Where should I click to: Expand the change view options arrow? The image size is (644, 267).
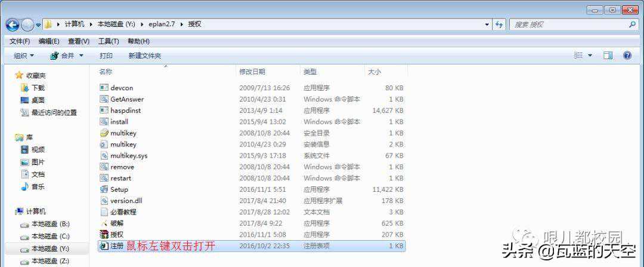[x=590, y=56]
